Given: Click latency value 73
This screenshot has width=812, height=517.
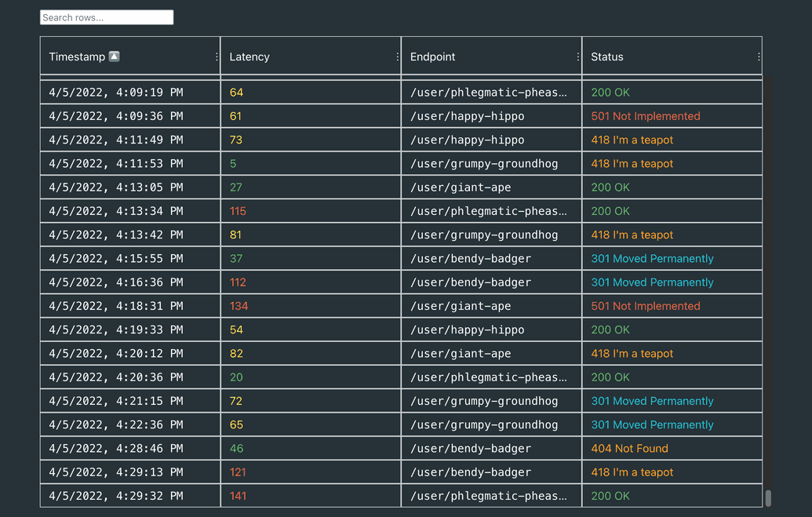Looking at the screenshot, I should (x=235, y=140).
